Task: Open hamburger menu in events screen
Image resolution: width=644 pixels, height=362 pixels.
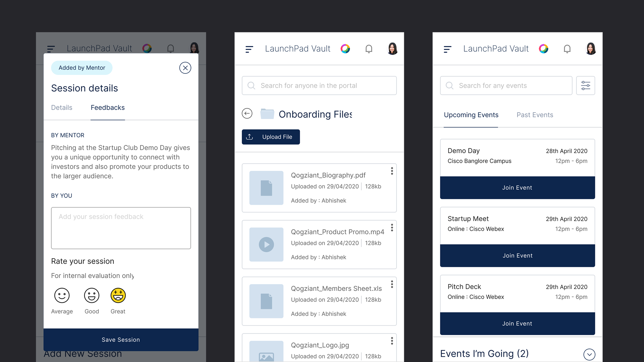Action: (448, 49)
